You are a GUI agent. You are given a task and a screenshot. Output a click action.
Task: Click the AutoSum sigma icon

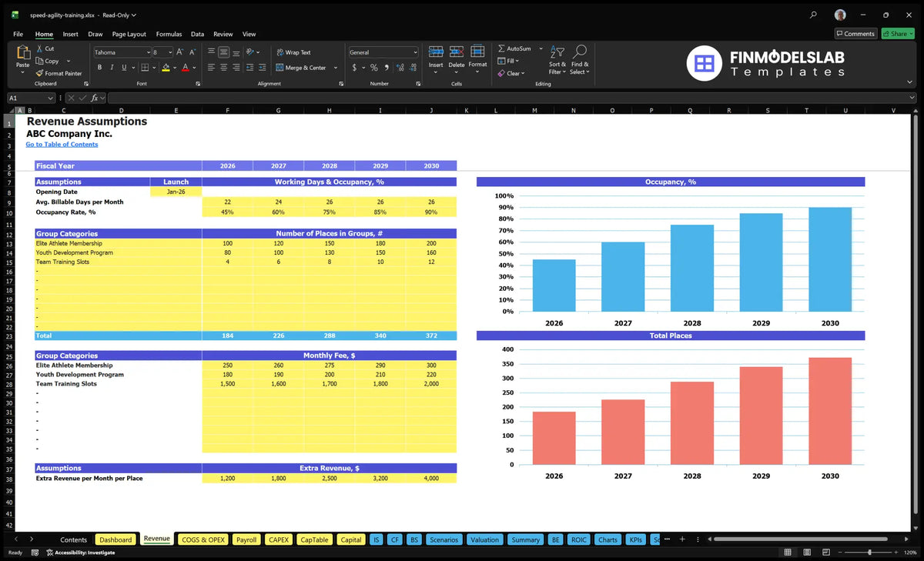click(501, 48)
